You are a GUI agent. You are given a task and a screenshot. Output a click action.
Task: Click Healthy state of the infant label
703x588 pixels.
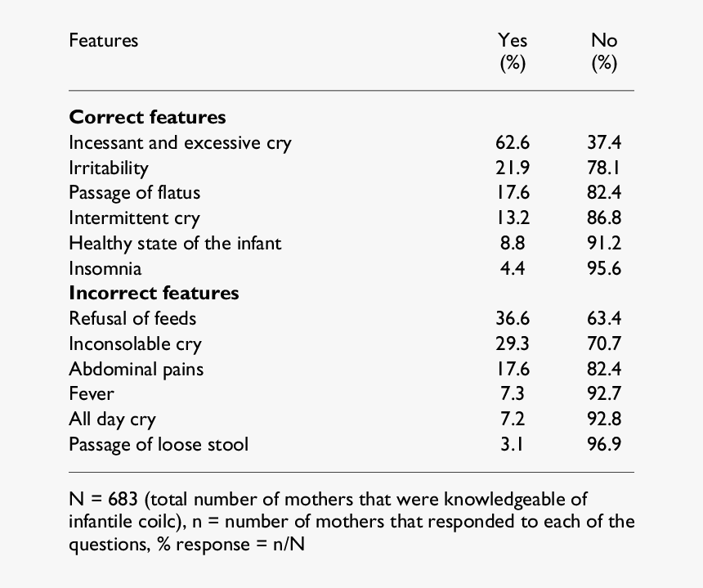(x=175, y=244)
